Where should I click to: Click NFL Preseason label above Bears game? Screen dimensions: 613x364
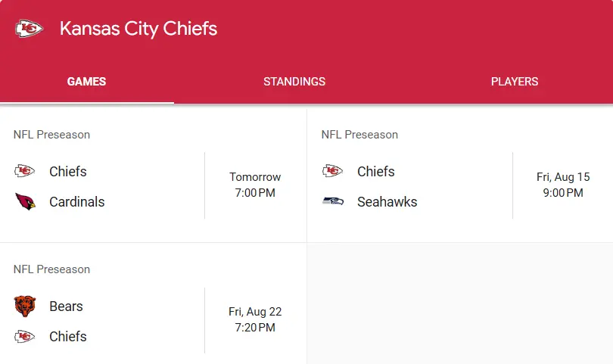click(51, 269)
